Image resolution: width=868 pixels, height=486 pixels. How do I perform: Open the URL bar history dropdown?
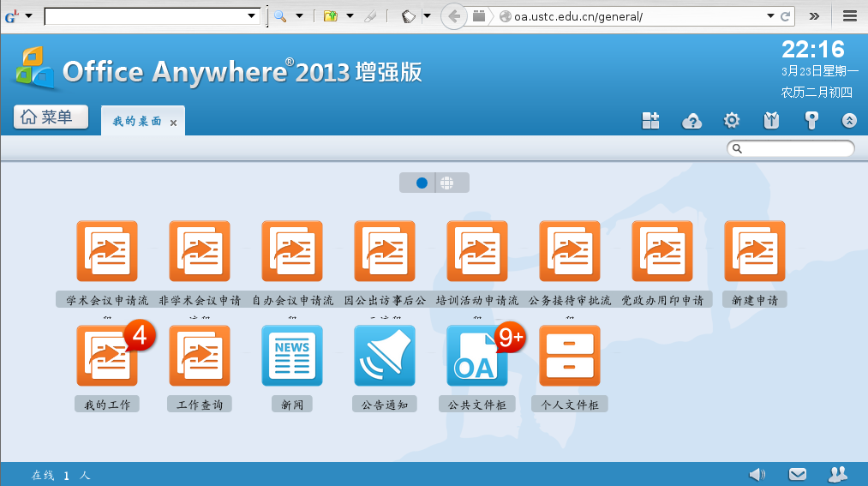pos(770,16)
